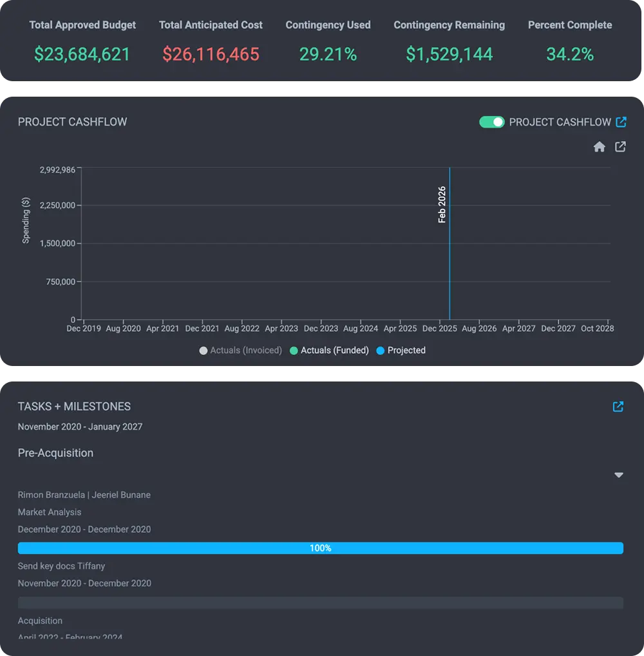Expand details for Send key docs Tiffany
Screen dimensions: 644x656
tap(61, 566)
